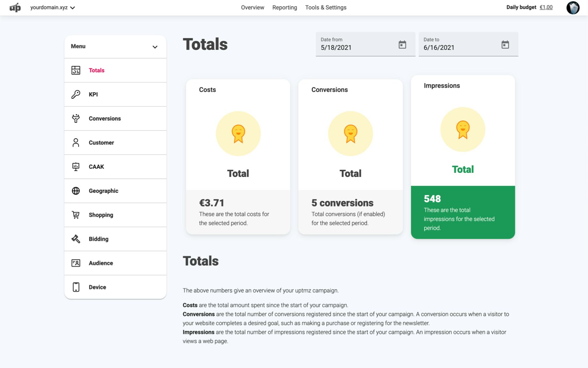Open the Tools & Settings menu
This screenshot has height=368, width=588.
pos(326,7)
